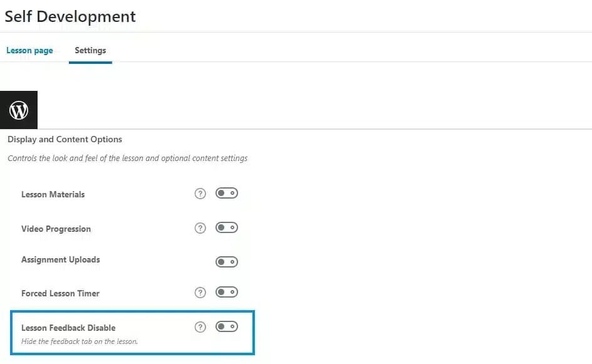Click the Lesson Materials label
This screenshot has height=364, width=592.
click(x=53, y=194)
